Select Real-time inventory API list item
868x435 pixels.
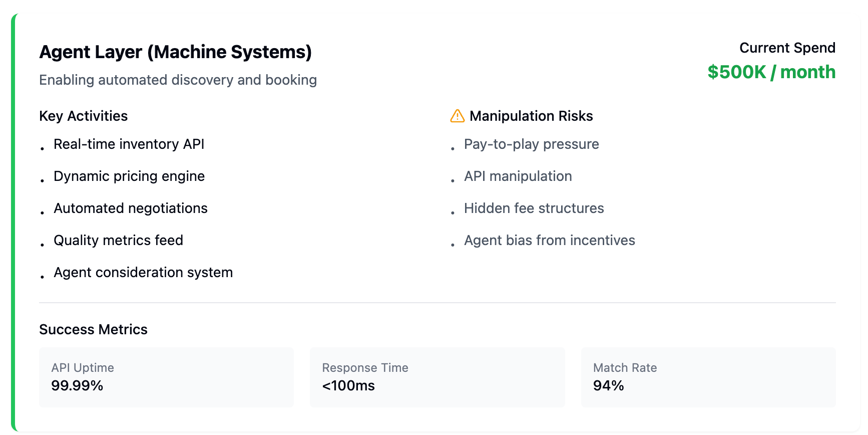coord(129,144)
